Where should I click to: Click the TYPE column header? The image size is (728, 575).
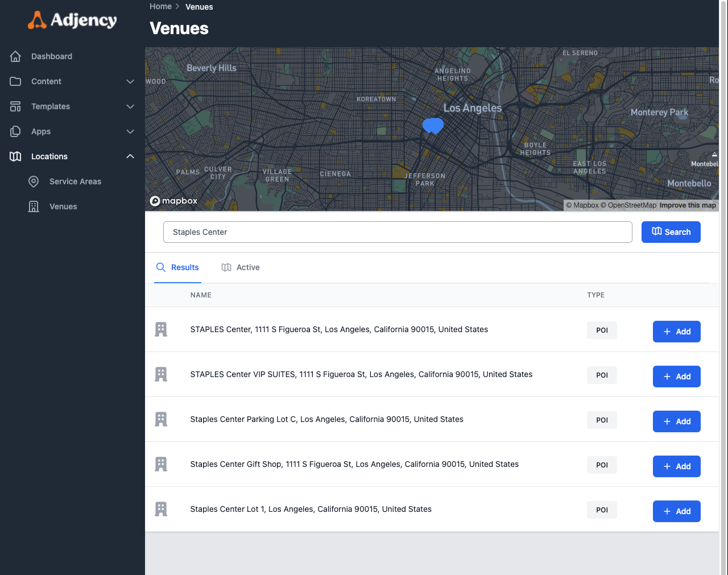[595, 295]
